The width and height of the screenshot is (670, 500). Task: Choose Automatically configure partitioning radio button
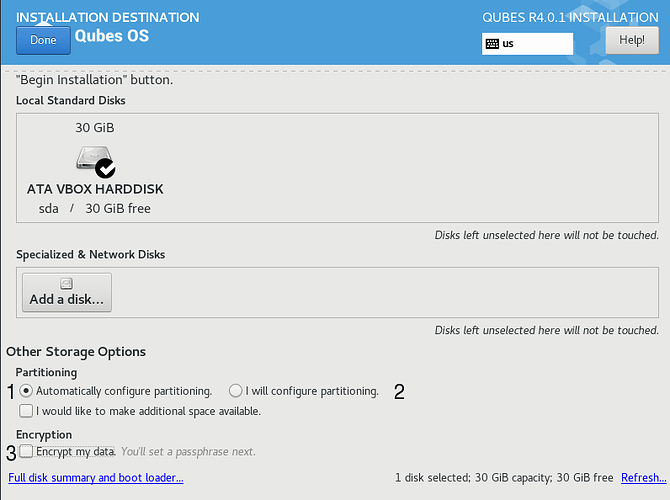[26, 391]
